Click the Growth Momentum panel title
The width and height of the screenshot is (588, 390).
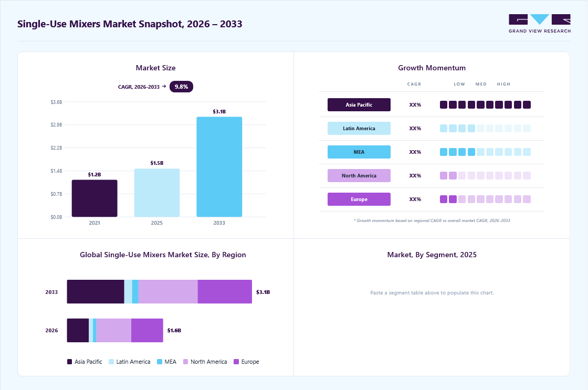[x=432, y=68]
